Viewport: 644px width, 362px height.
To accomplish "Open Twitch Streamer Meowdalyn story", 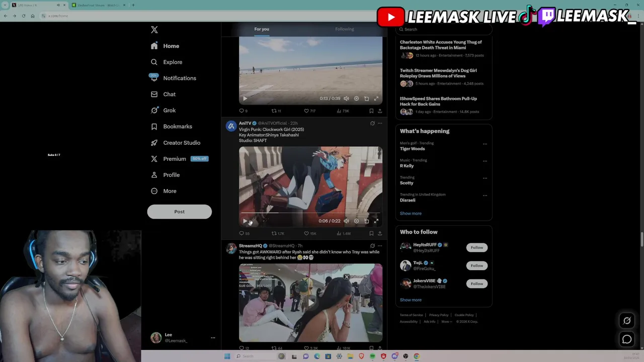I will [443, 78].
